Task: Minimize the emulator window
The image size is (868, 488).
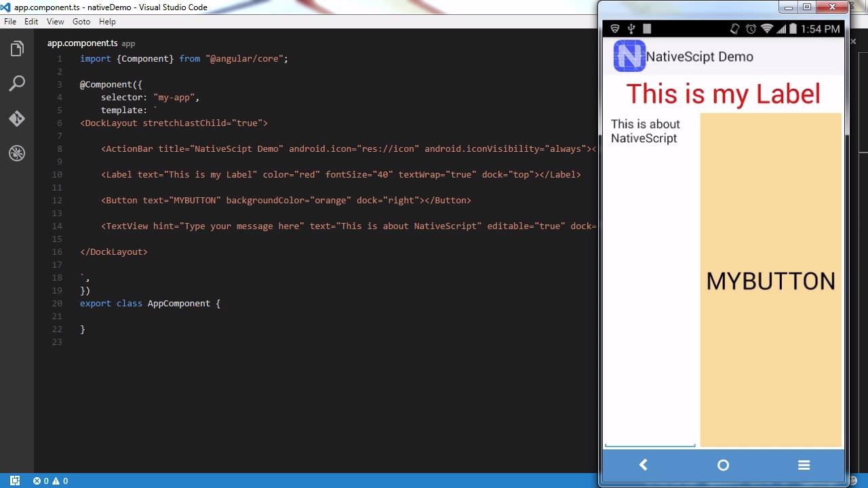Action: coord(788,7)
